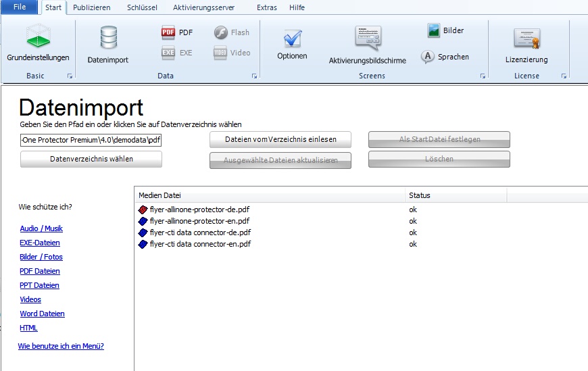Viewport: 588px width, 371px height.
Task: Select file name flyer-cti data connector-de.pdf
Action: pyautogui.click(x=200, y=232)
